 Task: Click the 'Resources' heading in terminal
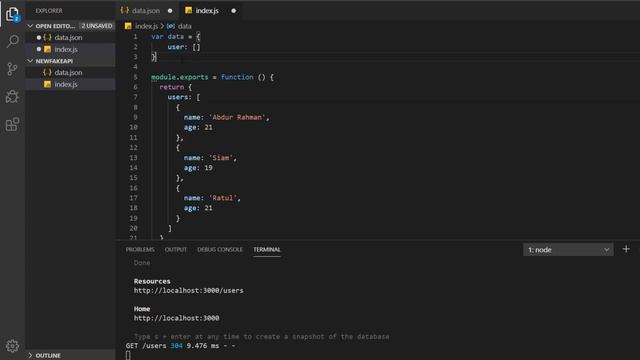(x=152, y=281)
